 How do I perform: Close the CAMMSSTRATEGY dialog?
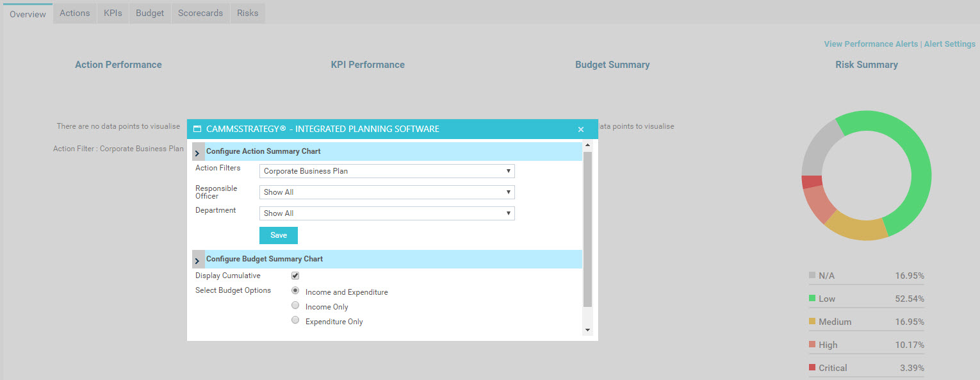click(581, 129)
